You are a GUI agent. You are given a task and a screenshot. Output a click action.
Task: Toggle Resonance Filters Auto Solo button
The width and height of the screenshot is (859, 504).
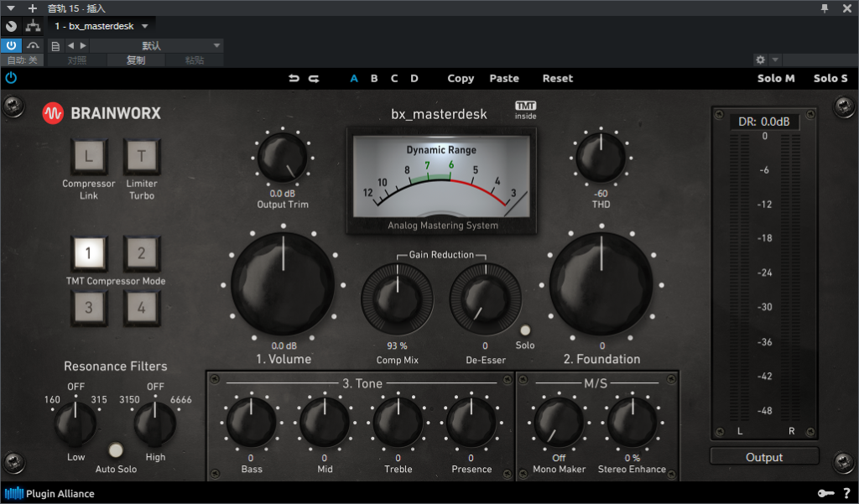pyautogui.click(x=116, y=449)
